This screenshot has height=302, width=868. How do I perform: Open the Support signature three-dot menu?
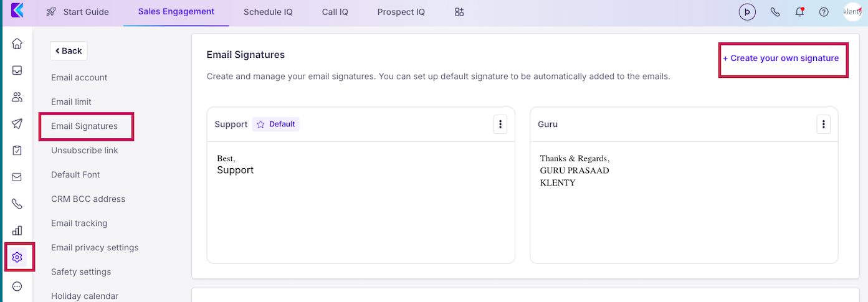[500, 124]
